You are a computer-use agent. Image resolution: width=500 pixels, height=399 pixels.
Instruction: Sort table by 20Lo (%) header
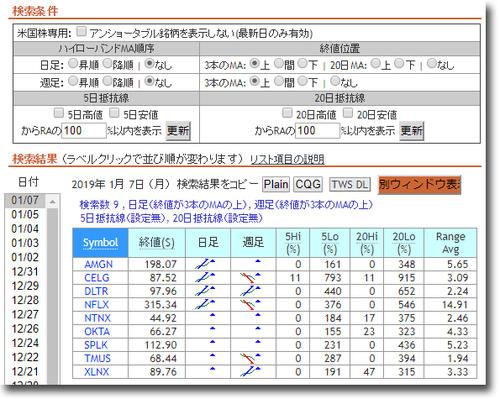tap(404, 243)
